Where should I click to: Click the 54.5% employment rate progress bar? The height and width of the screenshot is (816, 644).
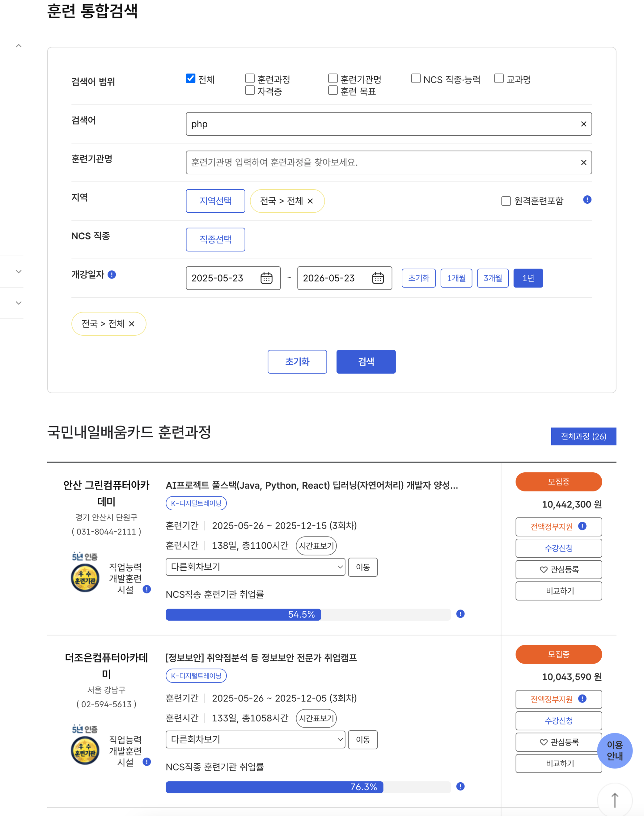tap(302, 614)
